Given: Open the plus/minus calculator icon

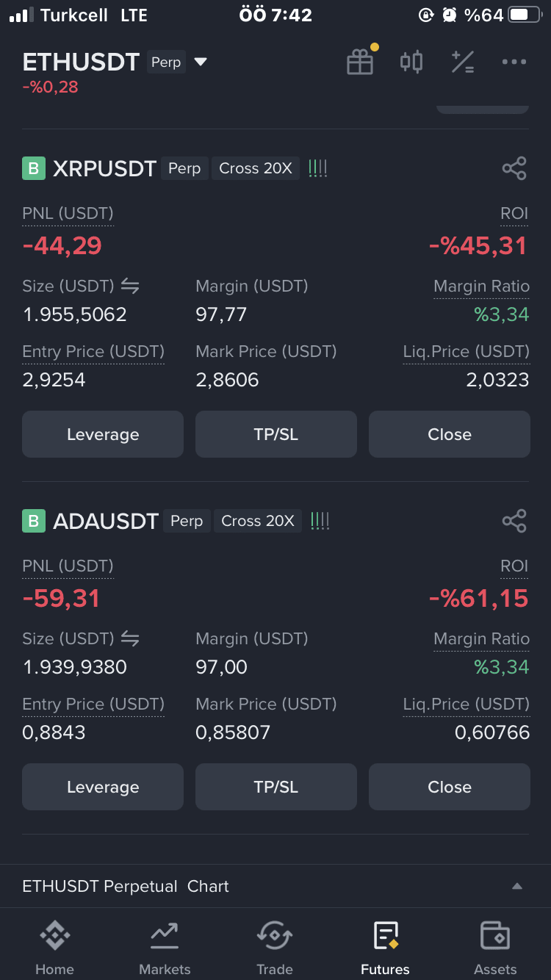Looking at the screenshot, I should click(x=463, y=62).
